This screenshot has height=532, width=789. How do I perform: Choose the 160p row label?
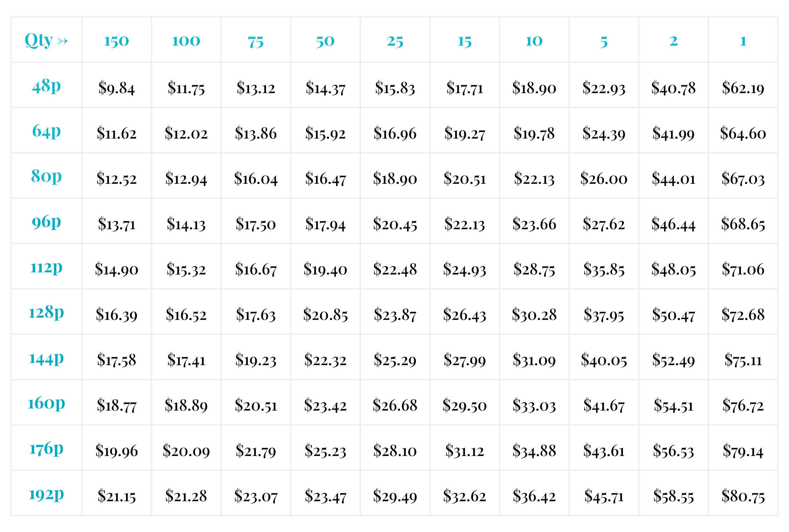pyautogui.click(x=46, y=403)
